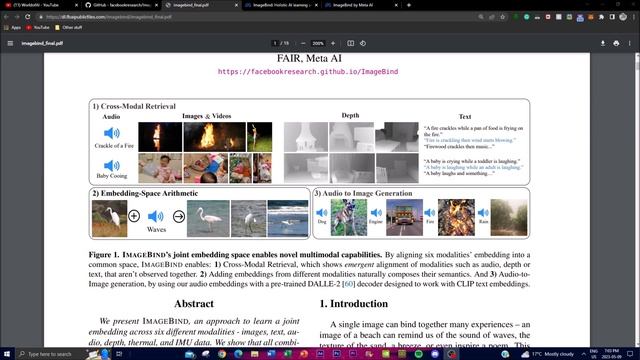Switch to the ImageBind Holistic AI learning tab
Screen dimensions: 640x360
[x=282, y=5]
